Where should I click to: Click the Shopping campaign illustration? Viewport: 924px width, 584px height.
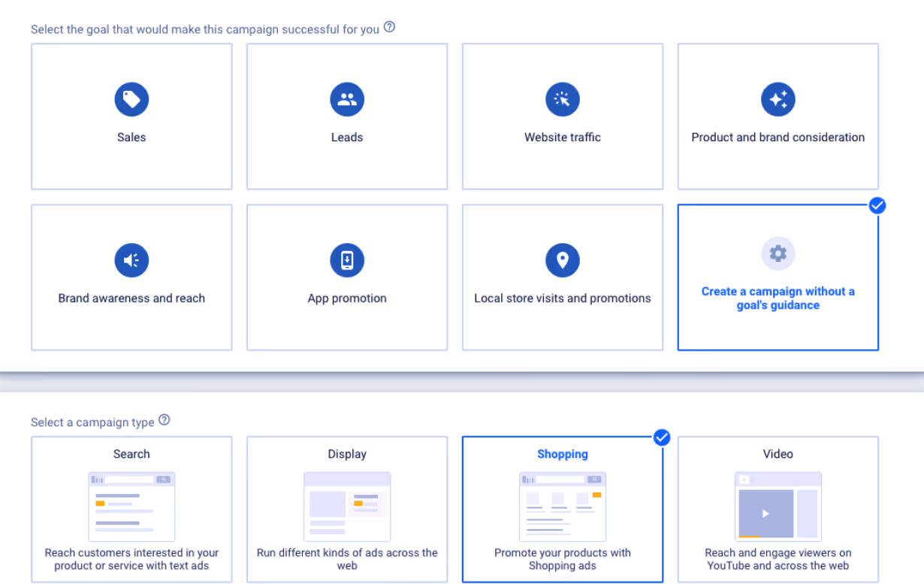(563, 507)
